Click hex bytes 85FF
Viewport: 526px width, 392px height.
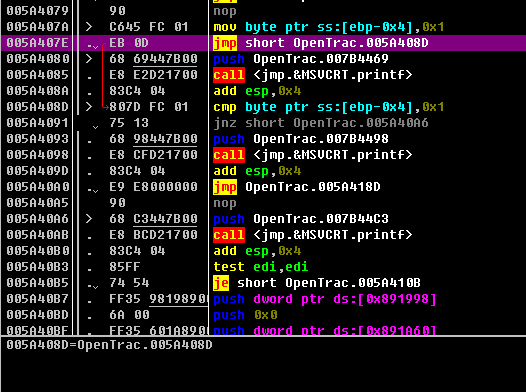[x=125, y=267]
